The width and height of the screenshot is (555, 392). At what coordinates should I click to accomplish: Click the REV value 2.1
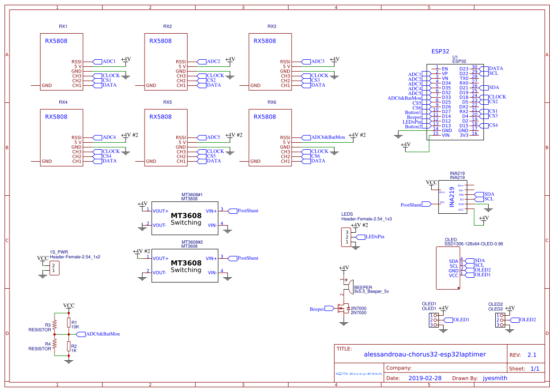click(532, 355)
